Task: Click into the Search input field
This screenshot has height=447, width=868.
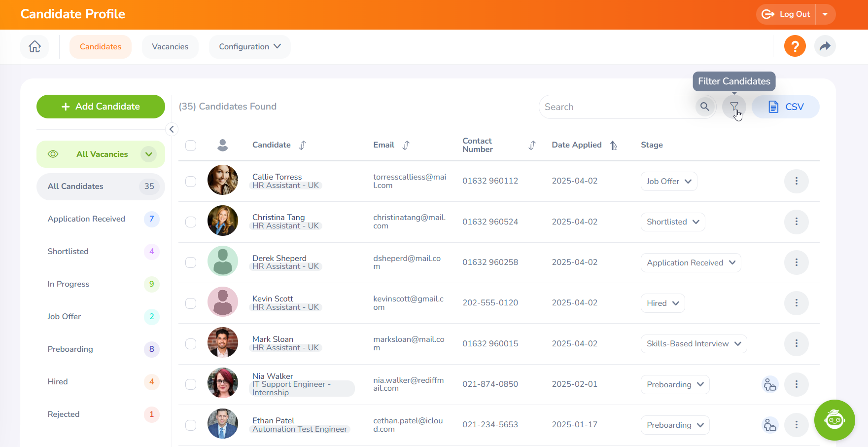Action: click(616, 107)
